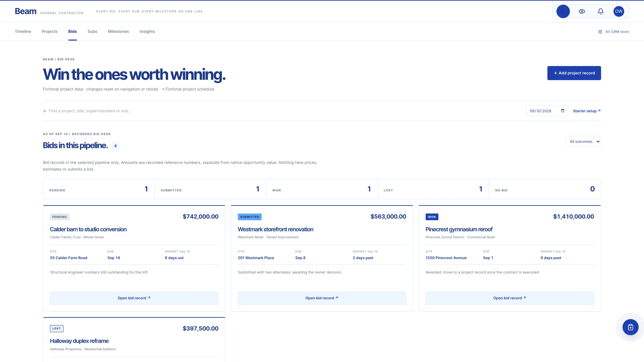Open bid record for Westmark storefront renovation
The height and width of the screenshot is (362, 644).
tap(322, 298)
